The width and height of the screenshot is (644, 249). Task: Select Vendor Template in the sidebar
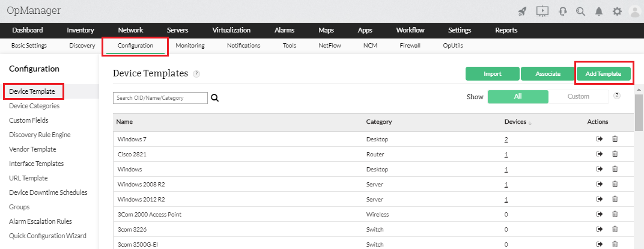[x=32, y=149]
